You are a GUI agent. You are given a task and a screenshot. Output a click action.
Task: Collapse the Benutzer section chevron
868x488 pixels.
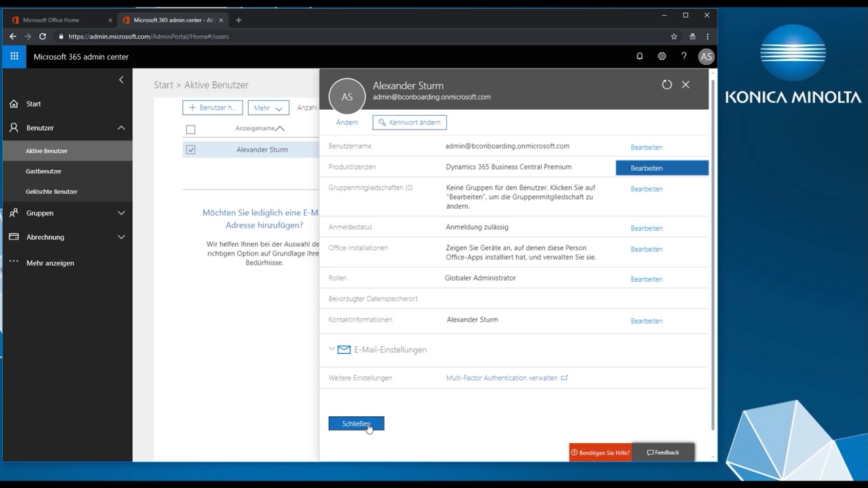pos(121,127)
